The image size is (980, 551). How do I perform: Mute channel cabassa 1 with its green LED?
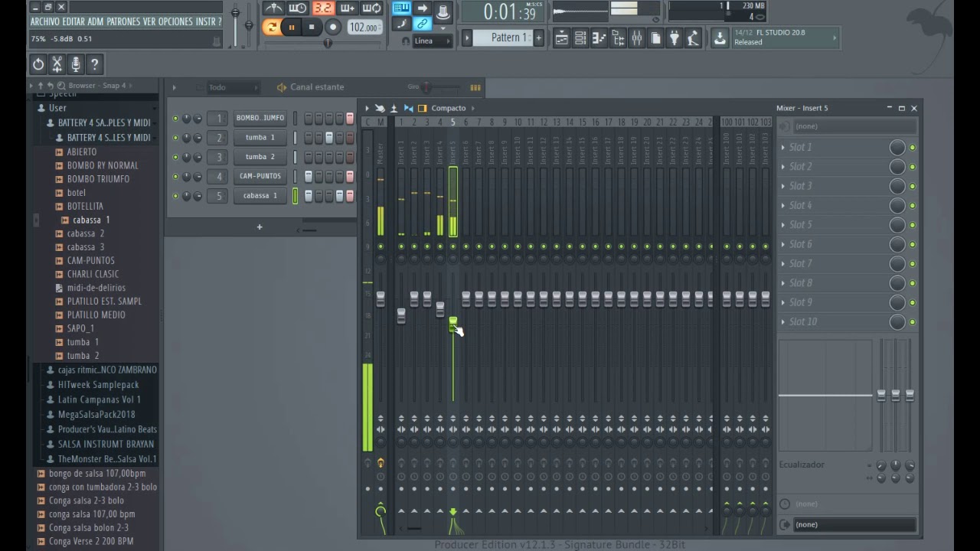point(175,196)
